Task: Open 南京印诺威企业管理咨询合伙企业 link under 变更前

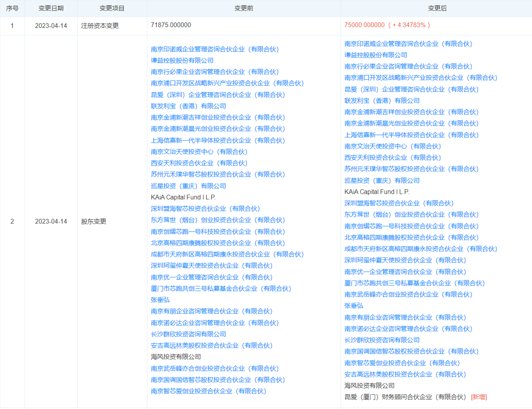Action: (215, 49)
